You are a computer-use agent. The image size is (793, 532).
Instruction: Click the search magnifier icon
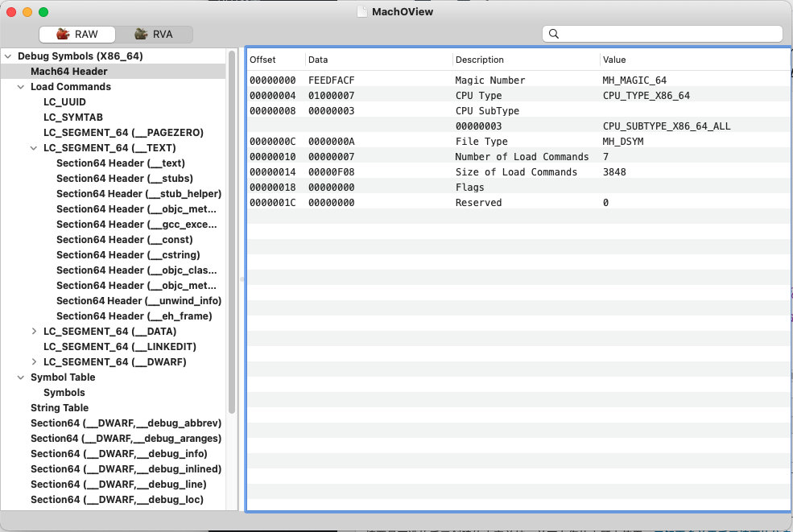pos(554,34)
